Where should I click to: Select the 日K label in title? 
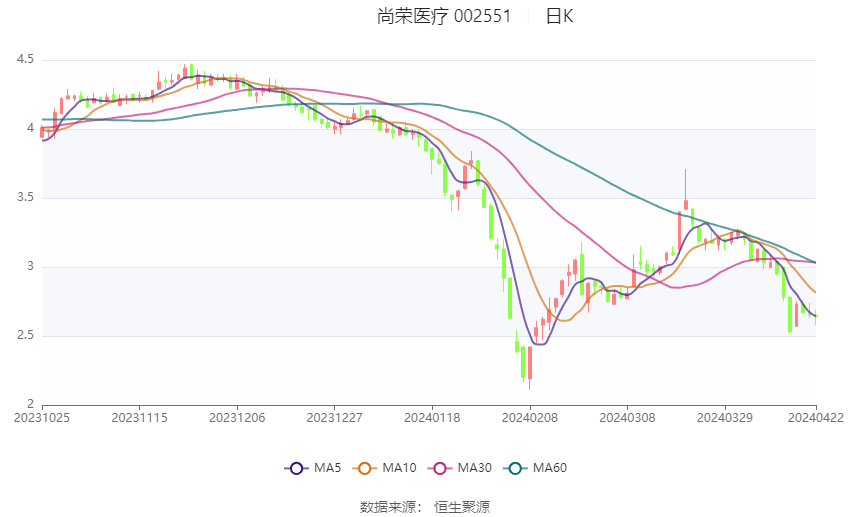point(559,16)
